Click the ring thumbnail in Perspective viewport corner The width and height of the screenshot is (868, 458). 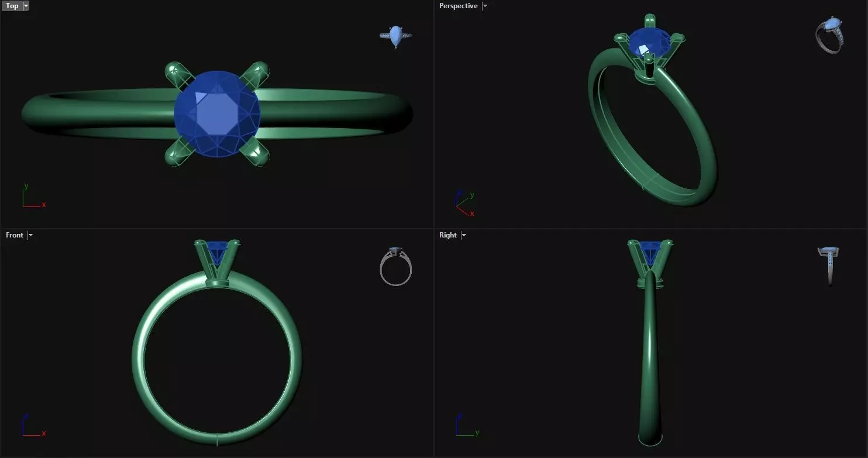tap(830, 35)
